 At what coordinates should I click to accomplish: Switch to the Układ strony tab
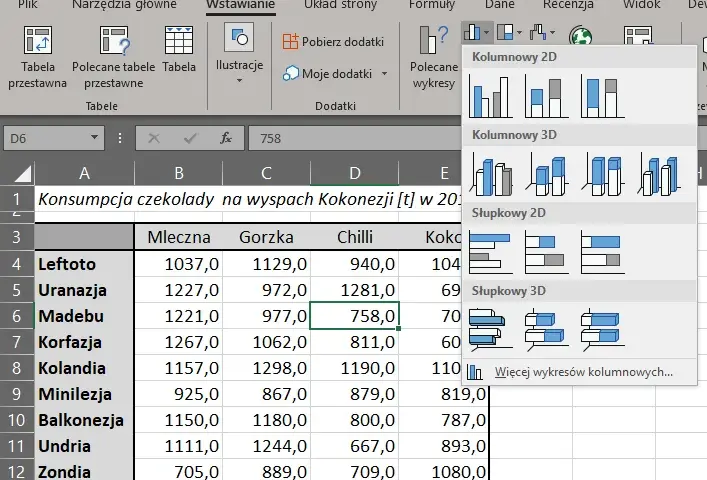(x=340, y=5)
